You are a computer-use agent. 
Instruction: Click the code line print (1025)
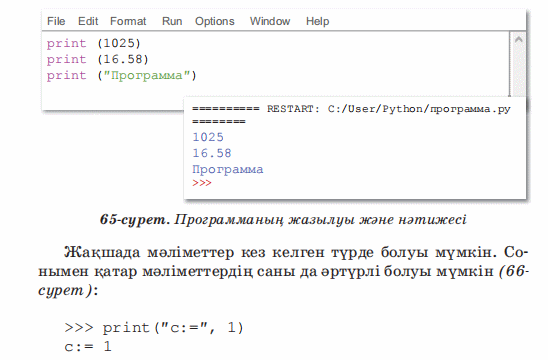[x=94, y=43]
